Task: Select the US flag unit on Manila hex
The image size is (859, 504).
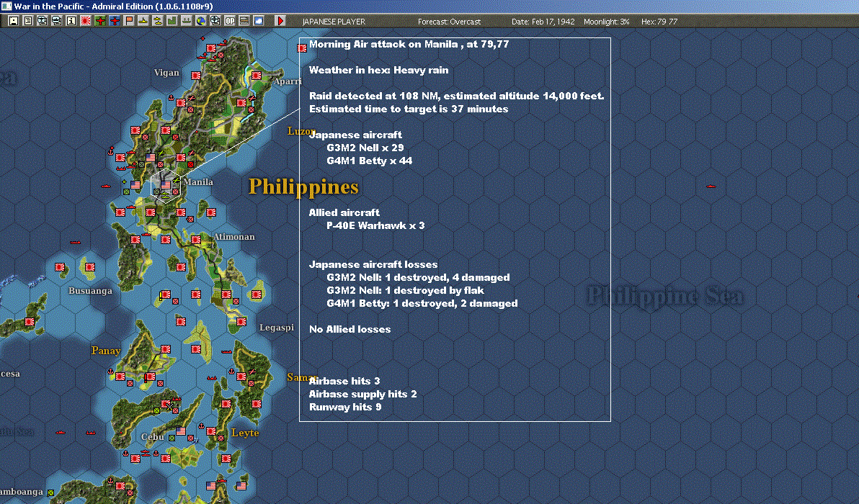Action: 166,185
